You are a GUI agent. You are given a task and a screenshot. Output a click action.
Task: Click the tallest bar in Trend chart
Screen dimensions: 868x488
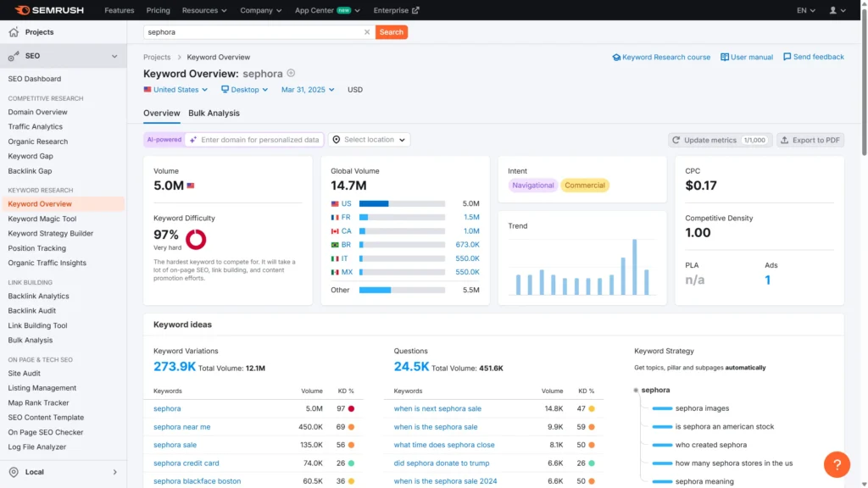[x=634, y=267]
